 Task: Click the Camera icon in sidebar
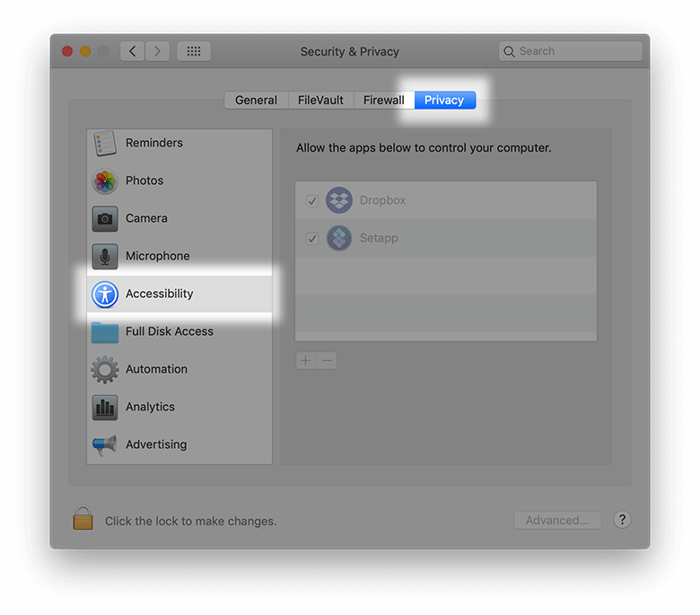[105, 219]
